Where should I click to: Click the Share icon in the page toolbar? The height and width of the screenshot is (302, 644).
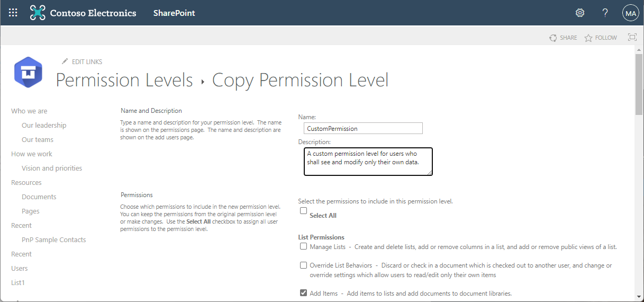(554, 38)
